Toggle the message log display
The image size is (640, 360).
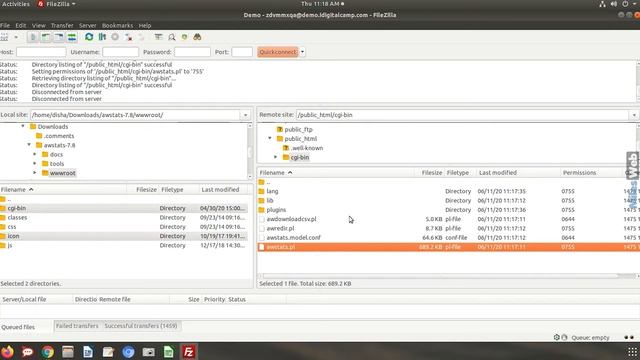point(33,37)
